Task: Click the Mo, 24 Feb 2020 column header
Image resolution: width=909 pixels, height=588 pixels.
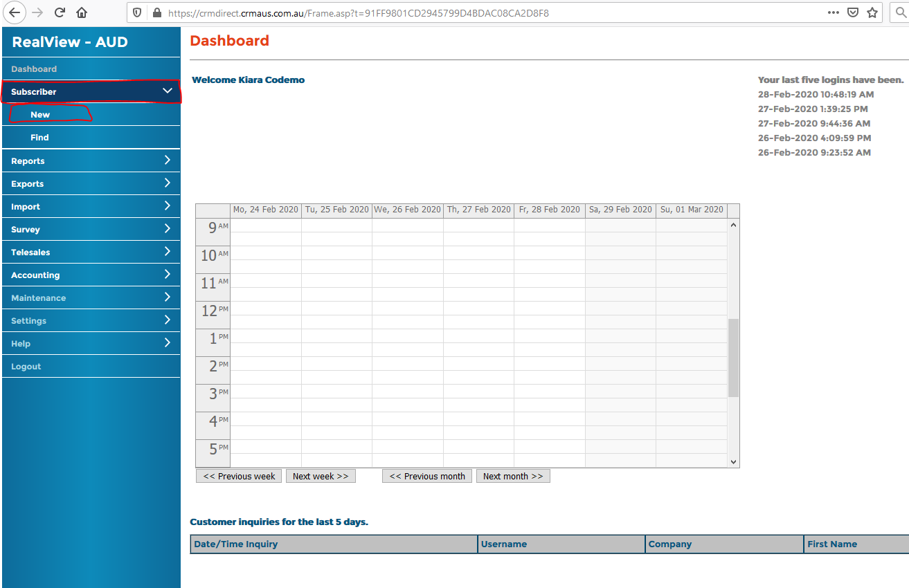Action: pyautogui.click(x=266, y=210)
